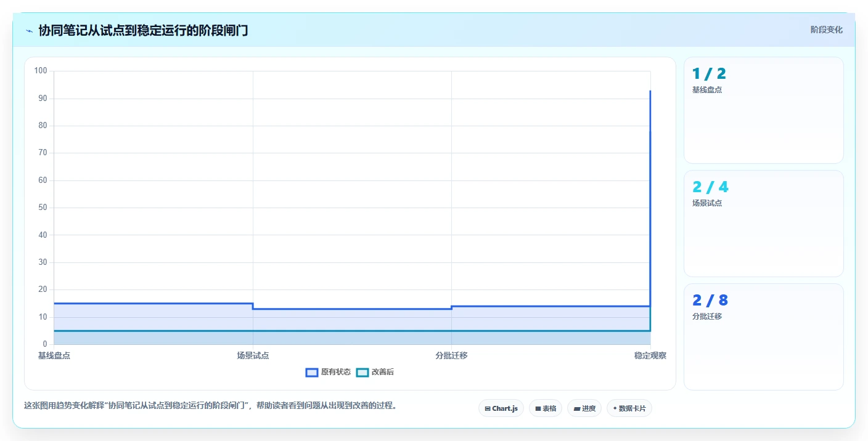
Task: Click the chart description sentence below the chart
Action: [211, 405]
